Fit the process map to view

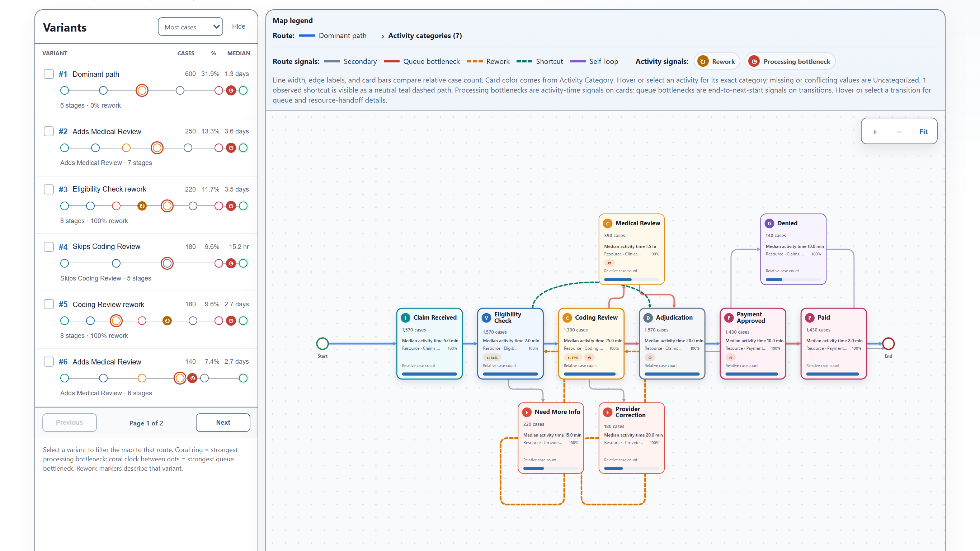tap(923, 132)
